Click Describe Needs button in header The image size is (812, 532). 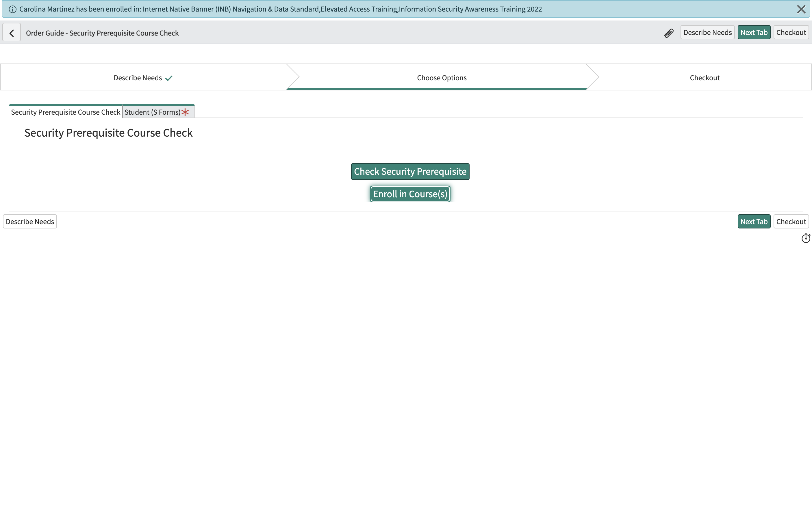pyautogui.click(x=707, y=32)
